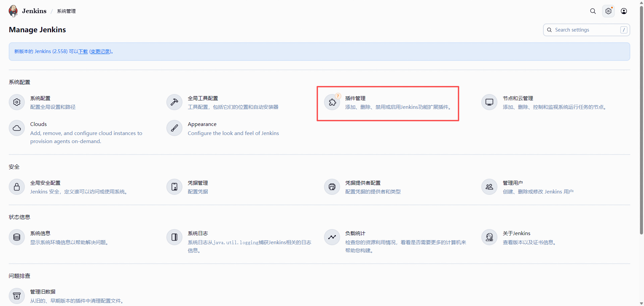This screenshot has width=644, height=306.
Task: Click the 全局安全配置 description text
Action: (80, 191)
